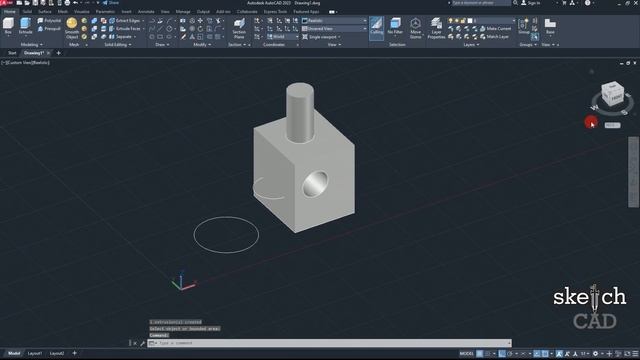The image size is (640, 360).
Task: Click the Base view tool
Action: click(x=550, y=26)
